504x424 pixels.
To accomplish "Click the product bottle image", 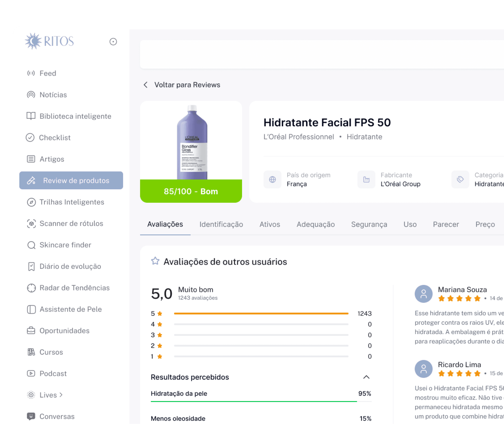I will [192, 142].
